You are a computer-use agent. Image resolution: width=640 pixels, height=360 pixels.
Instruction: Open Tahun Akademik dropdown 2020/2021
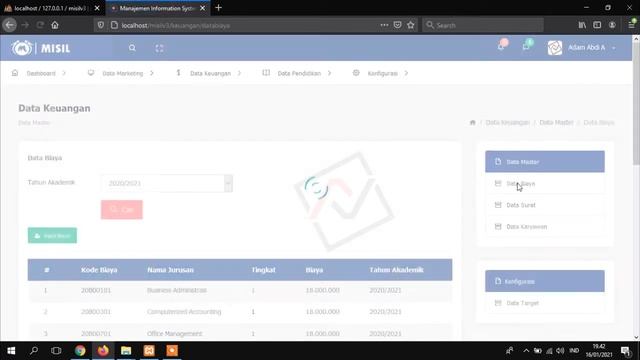click(x=167, y=183)
